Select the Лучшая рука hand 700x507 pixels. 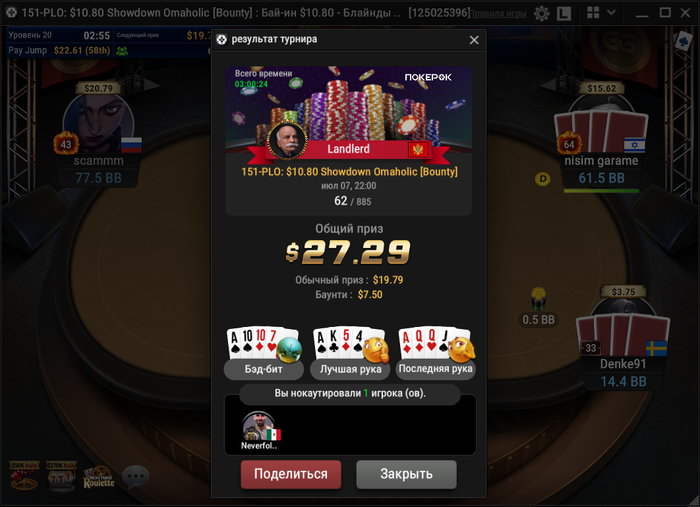350,353
